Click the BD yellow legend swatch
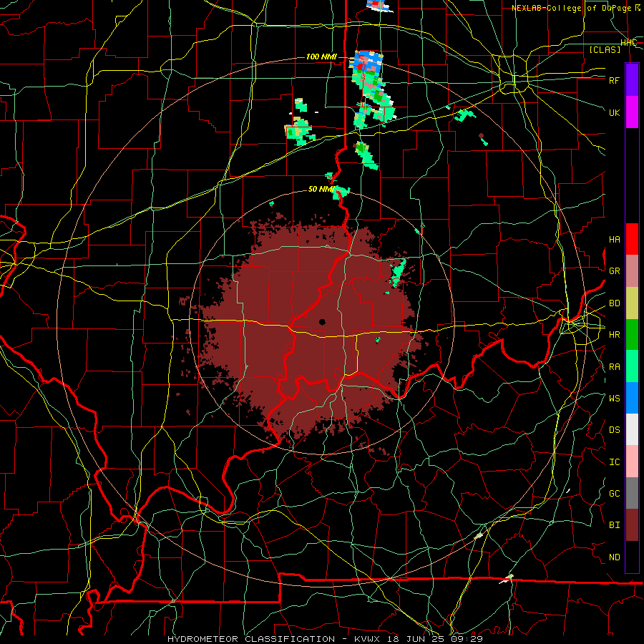 pyautogui.click(x=632, y=303)
